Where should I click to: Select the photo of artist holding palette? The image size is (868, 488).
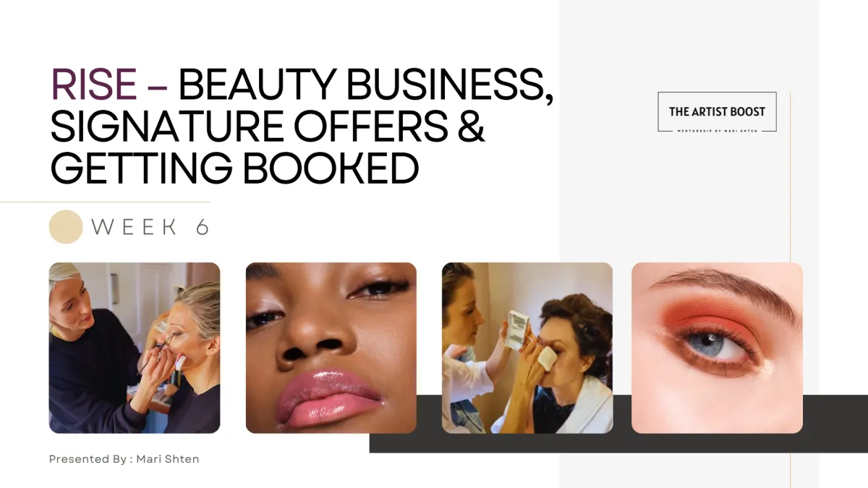click(527, 348)
